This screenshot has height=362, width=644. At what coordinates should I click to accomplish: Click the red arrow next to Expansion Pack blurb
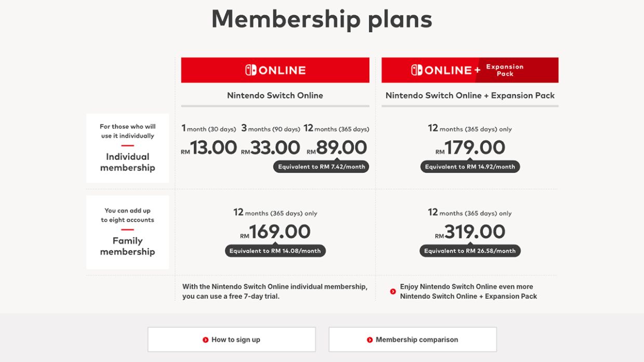pos(393,291)
